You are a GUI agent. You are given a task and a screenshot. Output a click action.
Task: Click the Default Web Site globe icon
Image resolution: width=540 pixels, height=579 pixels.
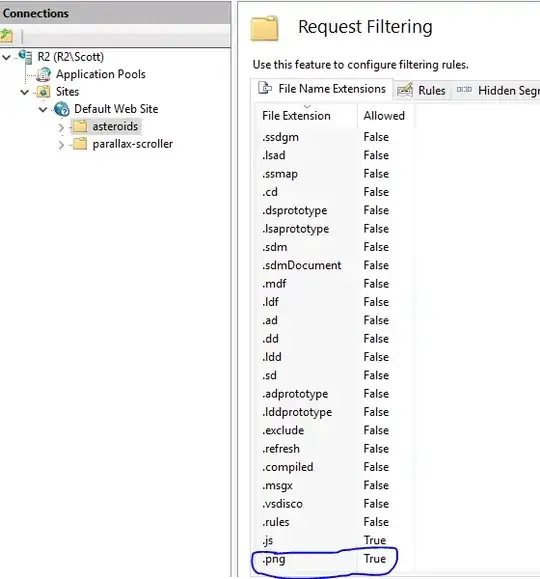pos(61,109)
